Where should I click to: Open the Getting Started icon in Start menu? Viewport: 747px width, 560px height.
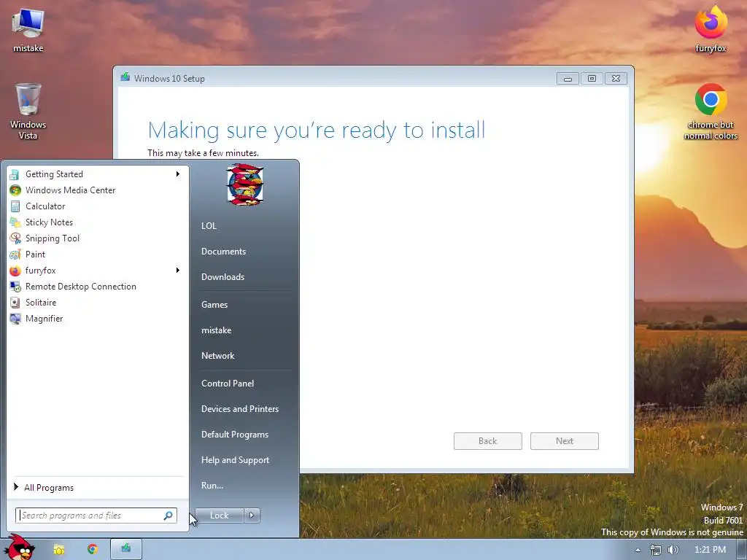[15, 174]
